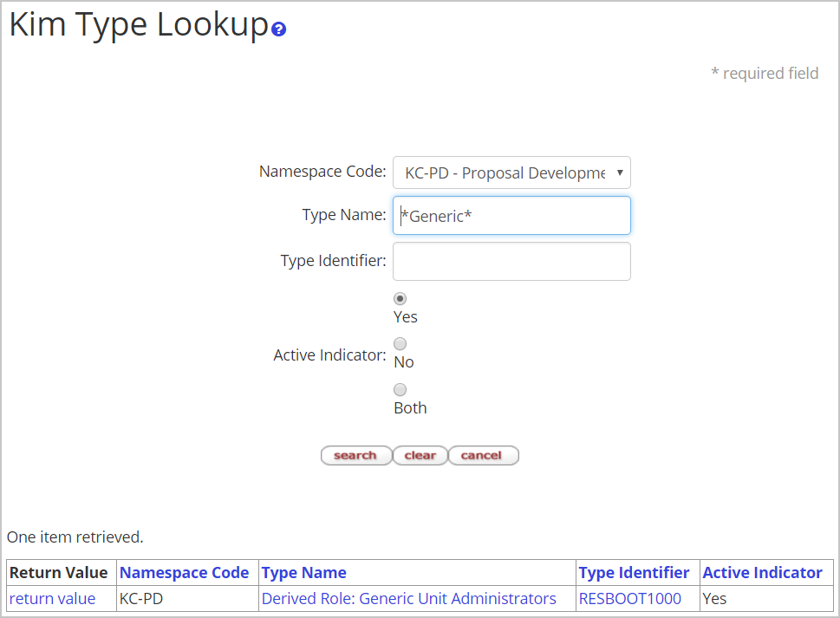Open the Kim Type Lookup help icon
The width and height of the screenshot is (840, 618).
click(x=278, y=29)
